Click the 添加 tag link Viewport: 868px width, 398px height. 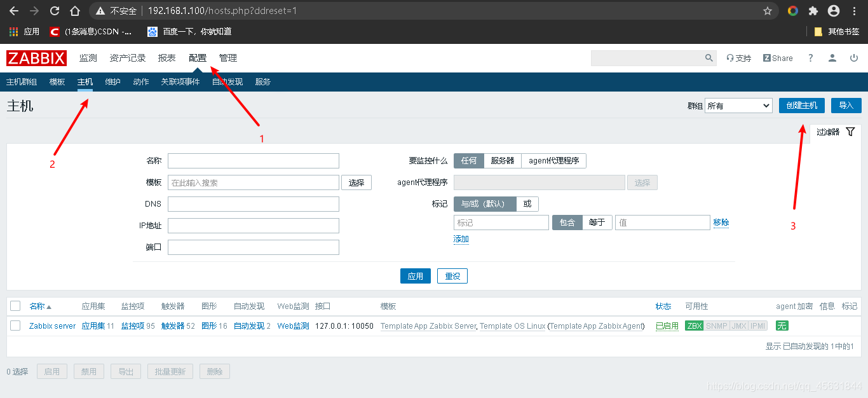click(461, 239)
